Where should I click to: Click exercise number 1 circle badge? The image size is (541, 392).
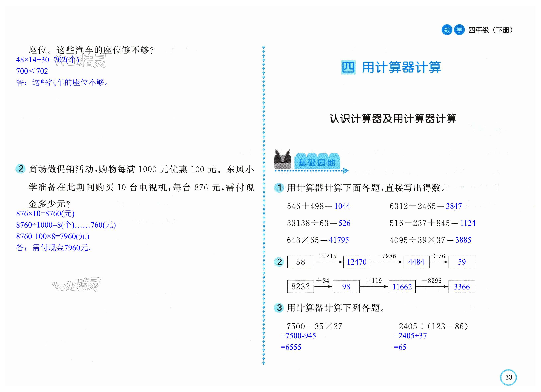click(279, 187)
